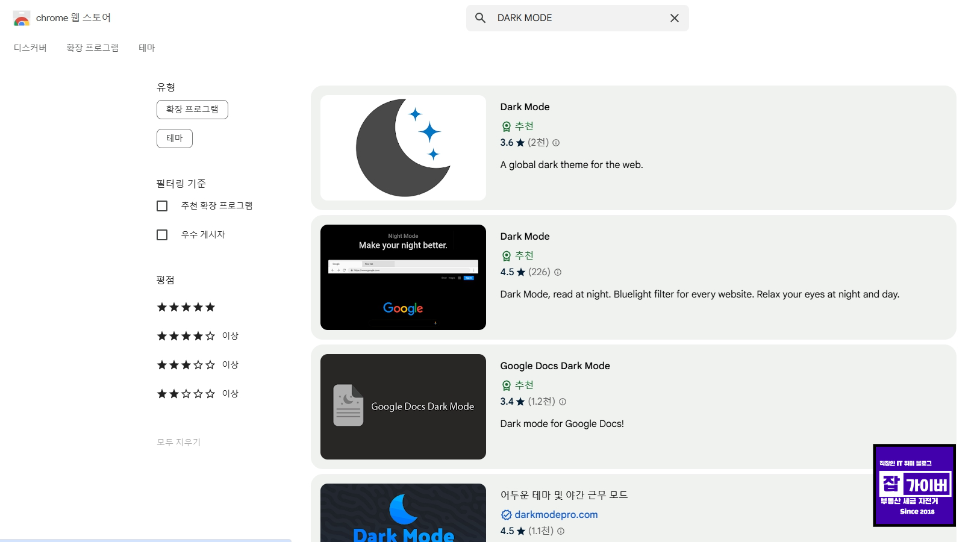This screenshot has width=980, height=542.
Task: Click the text "A global dark theme for the web."
Action: click(572, 164)
